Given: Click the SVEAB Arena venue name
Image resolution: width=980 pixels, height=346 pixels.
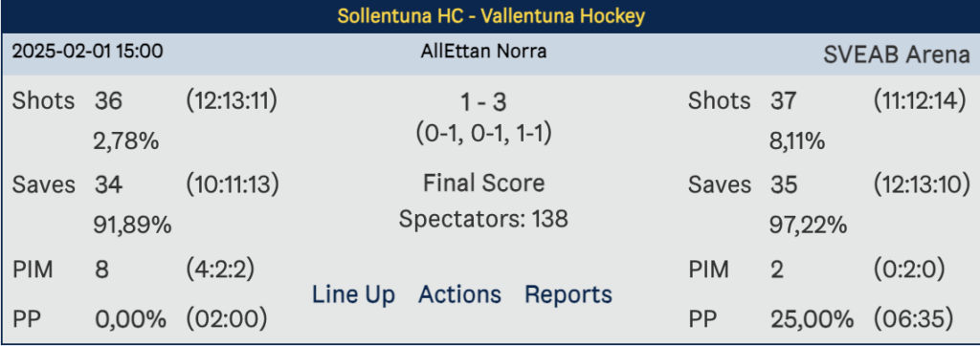Looking at the screenshot, I should (x=896, y=55).
